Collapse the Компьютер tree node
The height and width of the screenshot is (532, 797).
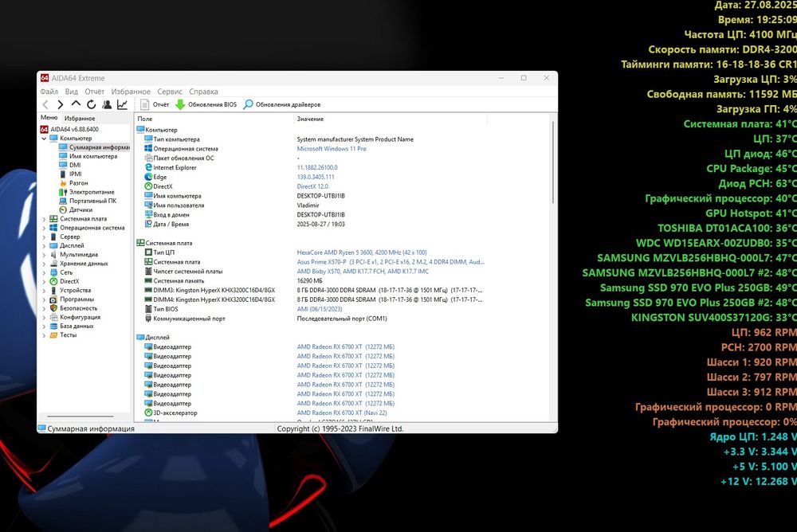point(44,139)
